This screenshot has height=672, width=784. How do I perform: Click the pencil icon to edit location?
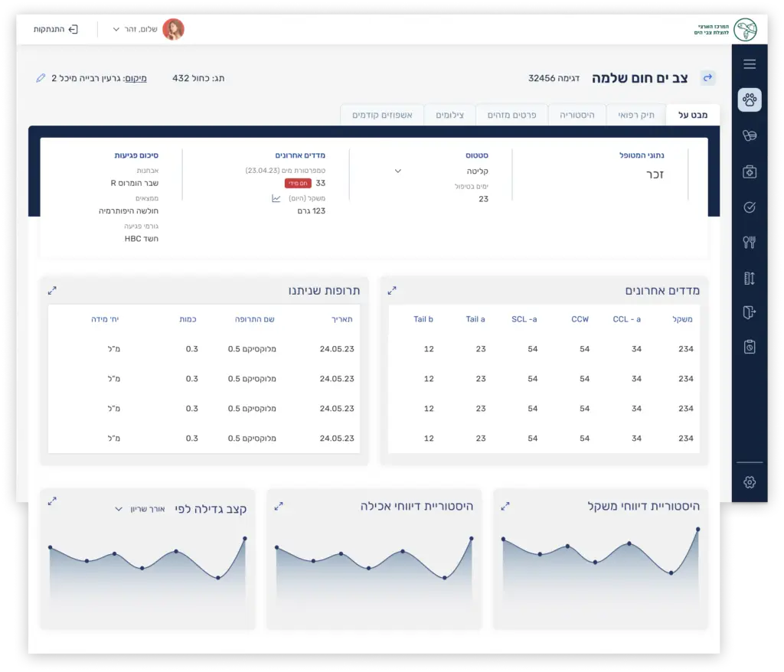(x=41, y=78)
